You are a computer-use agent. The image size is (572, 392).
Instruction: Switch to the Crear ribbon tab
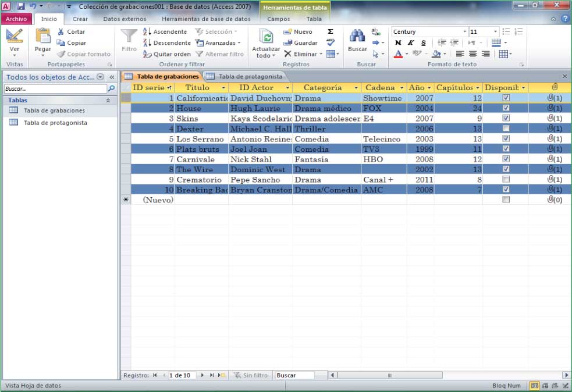pyautogui.click(x=80, y=19)
